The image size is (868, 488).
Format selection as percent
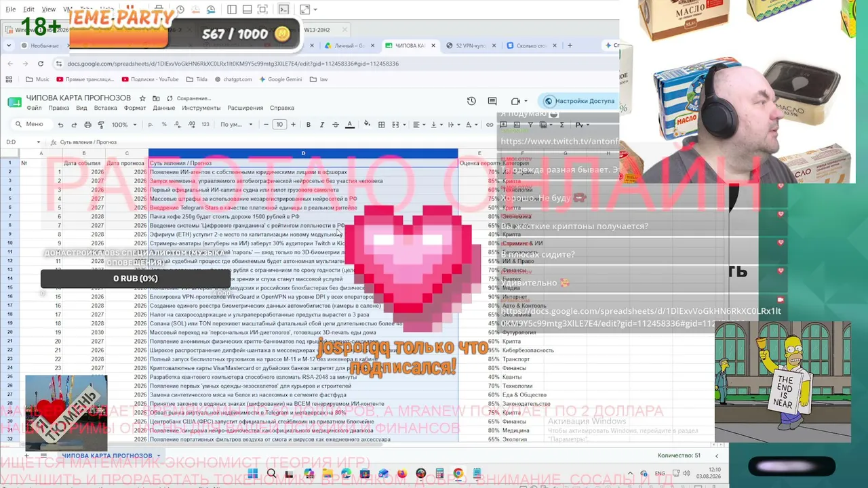[164, 125]
